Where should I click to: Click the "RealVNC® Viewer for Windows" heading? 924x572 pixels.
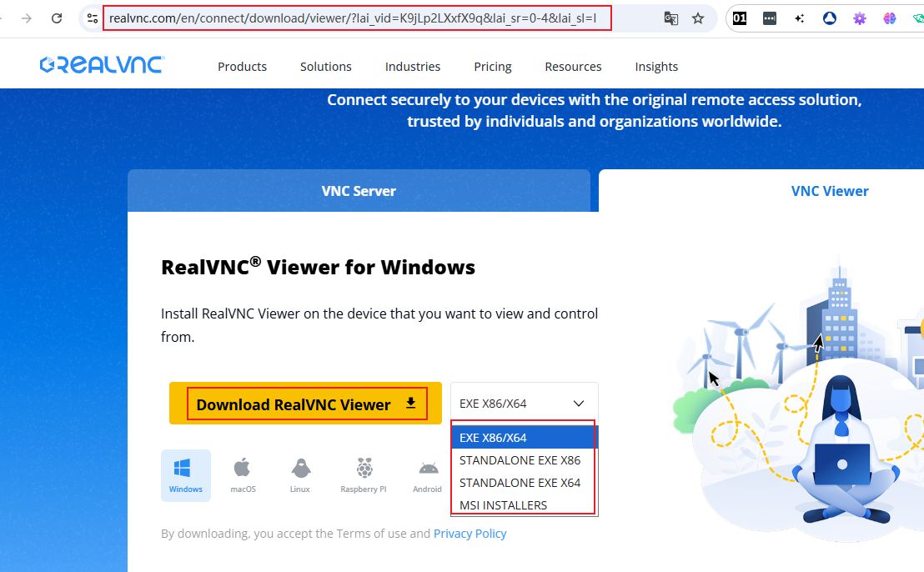318,267
